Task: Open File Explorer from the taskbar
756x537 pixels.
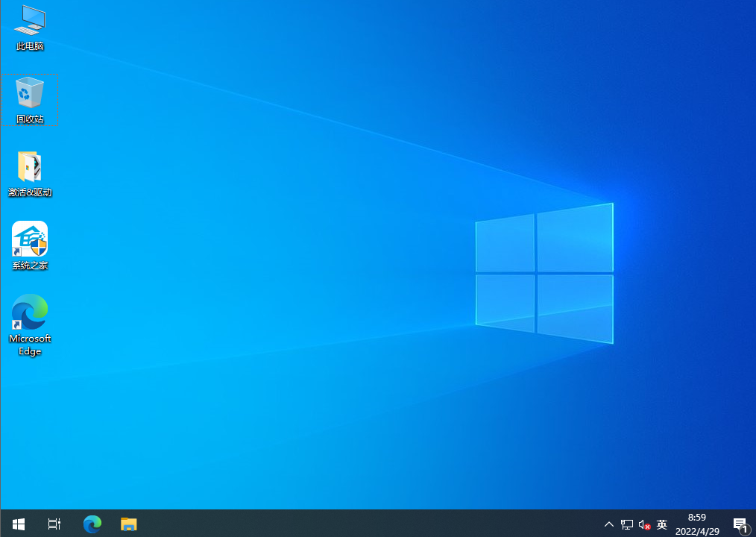Action: click(128, 524)
